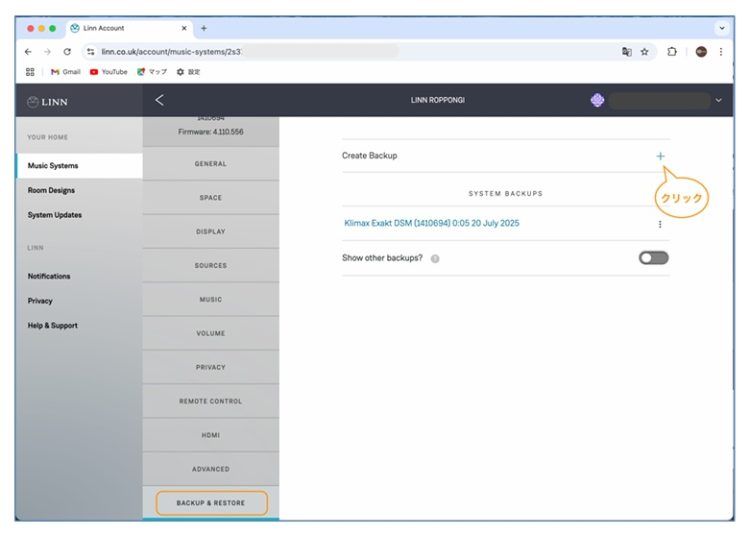Select the DISPLAY settings tab
750x535 pixels.
pos(210,231)
